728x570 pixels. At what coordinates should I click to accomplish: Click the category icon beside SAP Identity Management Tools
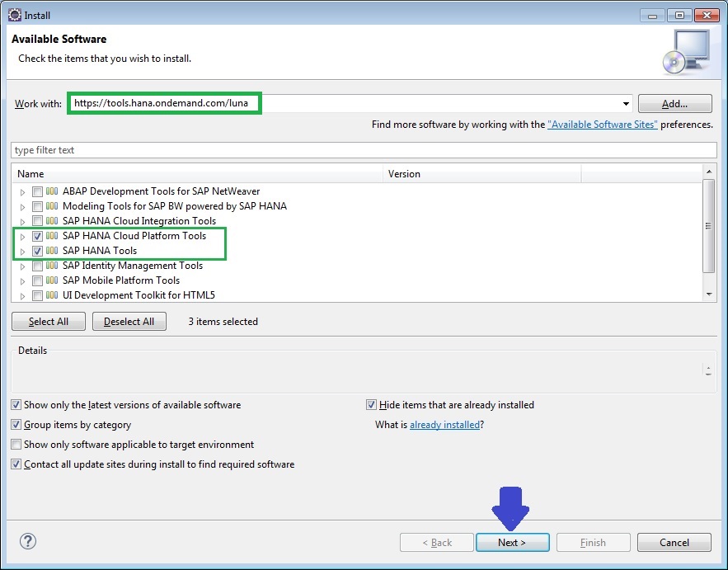pos(52,266)
